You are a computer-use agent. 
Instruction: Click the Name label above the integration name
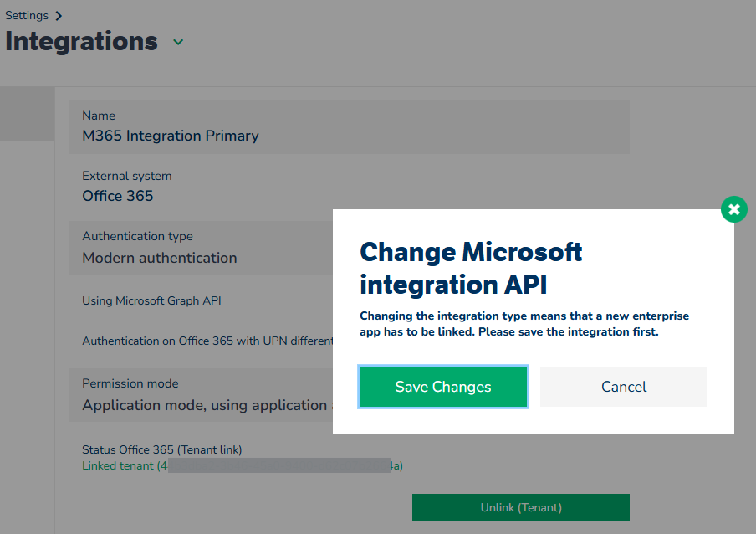[x=99, y=116]
